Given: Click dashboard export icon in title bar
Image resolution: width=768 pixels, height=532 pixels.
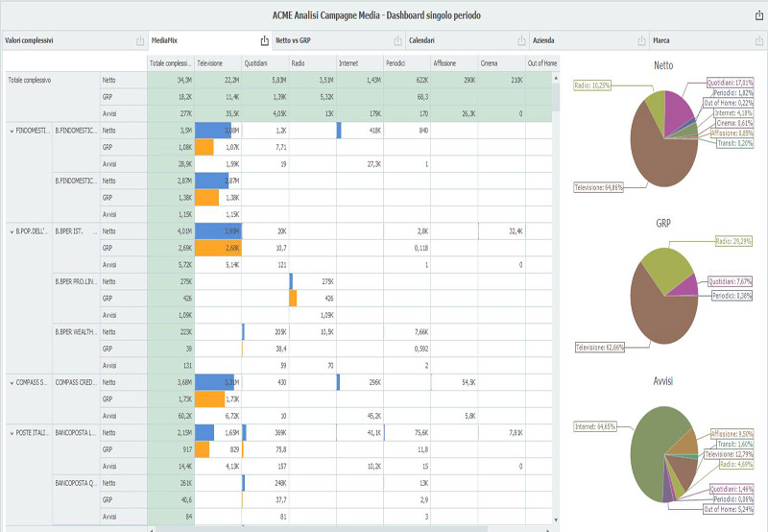Looking at the screenshot, I should point(758,16).
